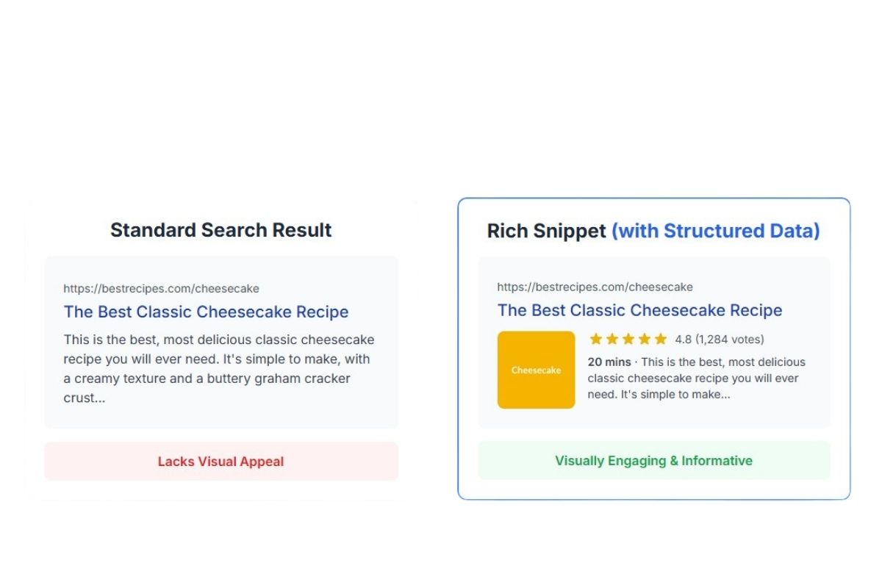Click the "Rich Snippet" heading text
This screenshot has width=882, height=588.
[546, 231]
